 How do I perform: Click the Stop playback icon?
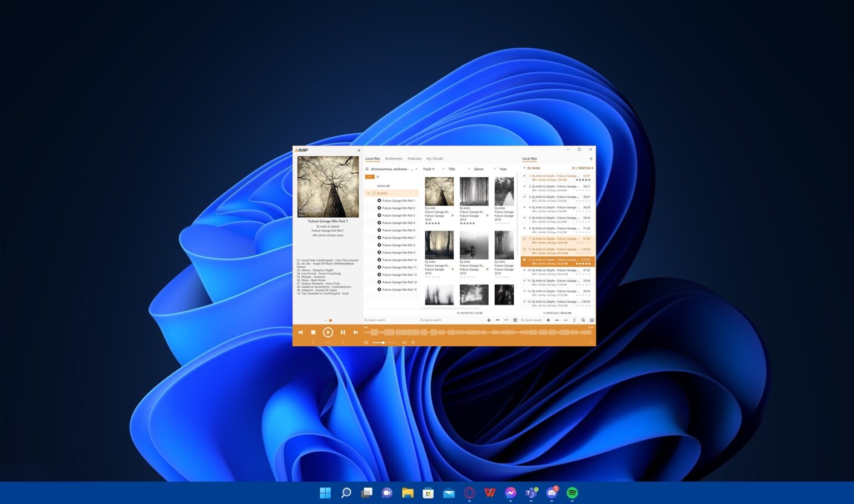coord(313,332)
